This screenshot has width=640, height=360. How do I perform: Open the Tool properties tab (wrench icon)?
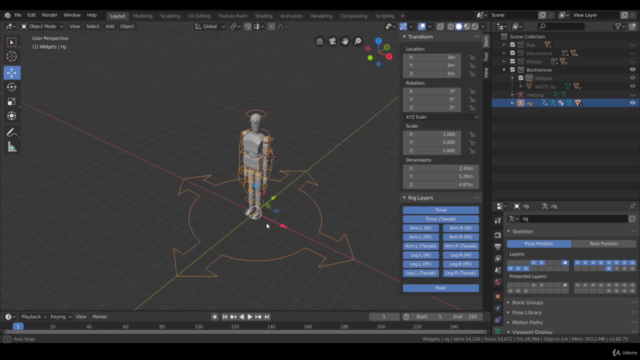pyautogui.click(x=498, y=221)
